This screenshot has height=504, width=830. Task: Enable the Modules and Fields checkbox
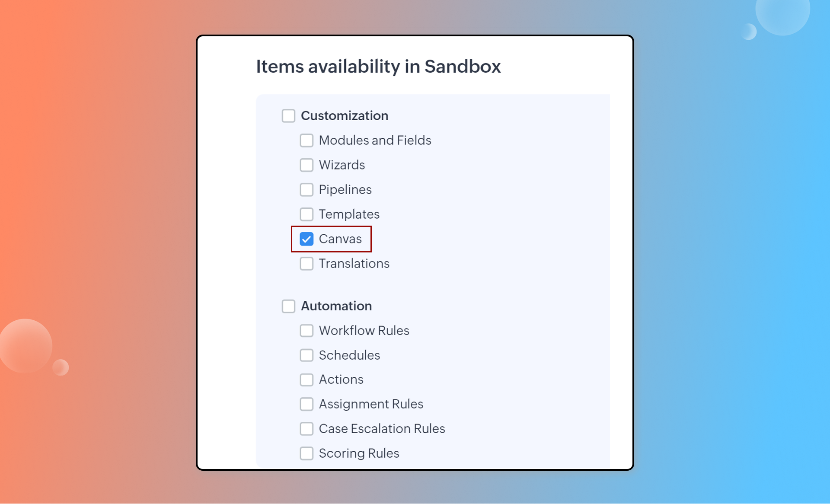[x=306, y=140]
